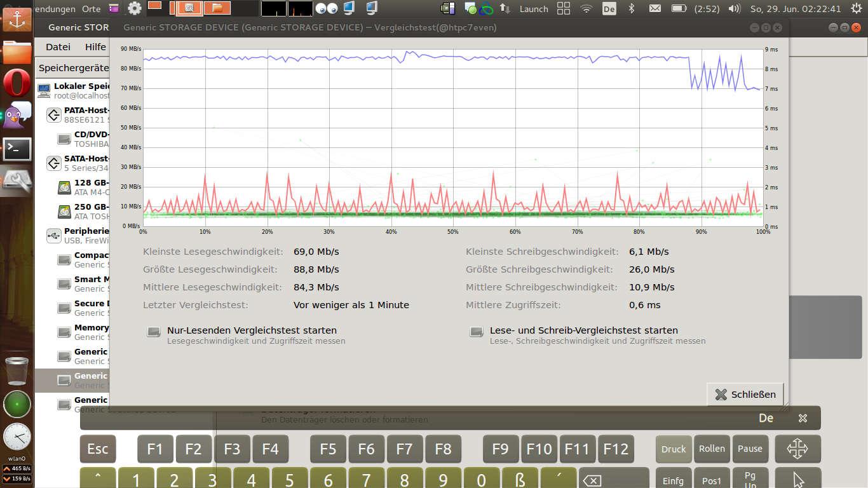Click the volume speaker icon
Viewport: 868px width, 488px height.
pos(734,9)
